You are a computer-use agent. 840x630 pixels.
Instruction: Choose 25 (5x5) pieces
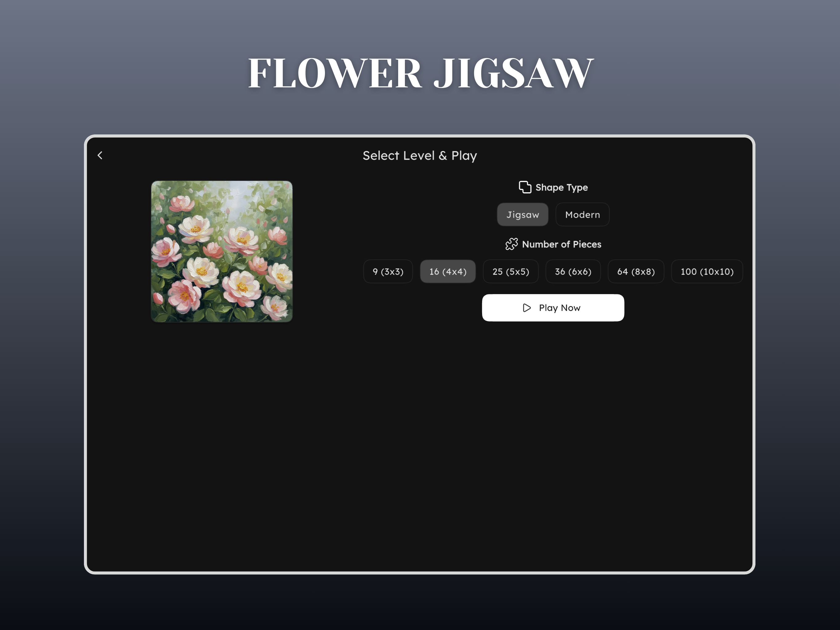point(510,271)
